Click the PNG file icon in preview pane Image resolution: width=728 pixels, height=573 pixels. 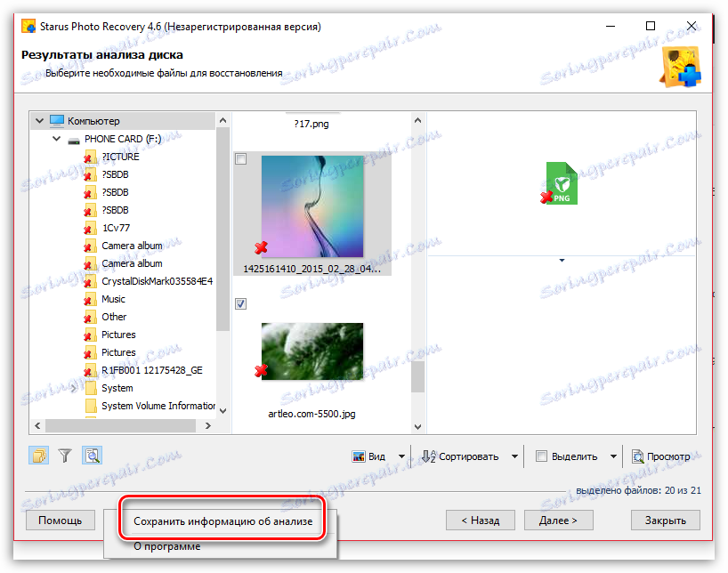click(561, 182)
